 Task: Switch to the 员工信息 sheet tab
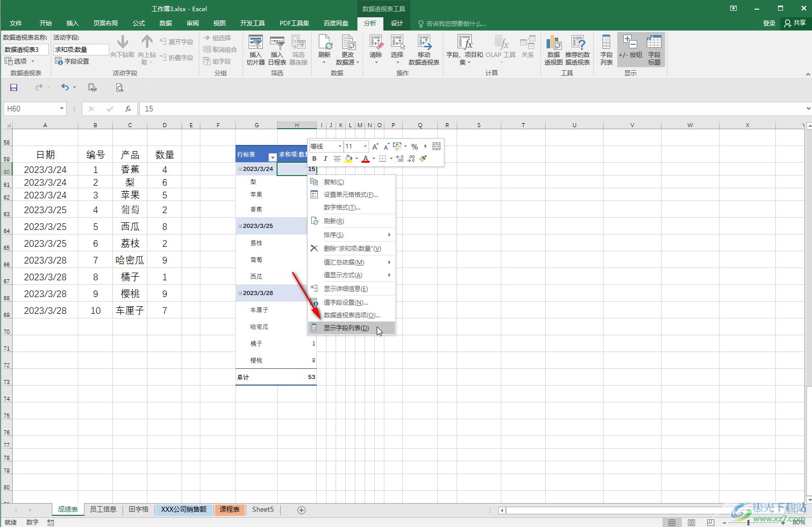click(103, 509)
